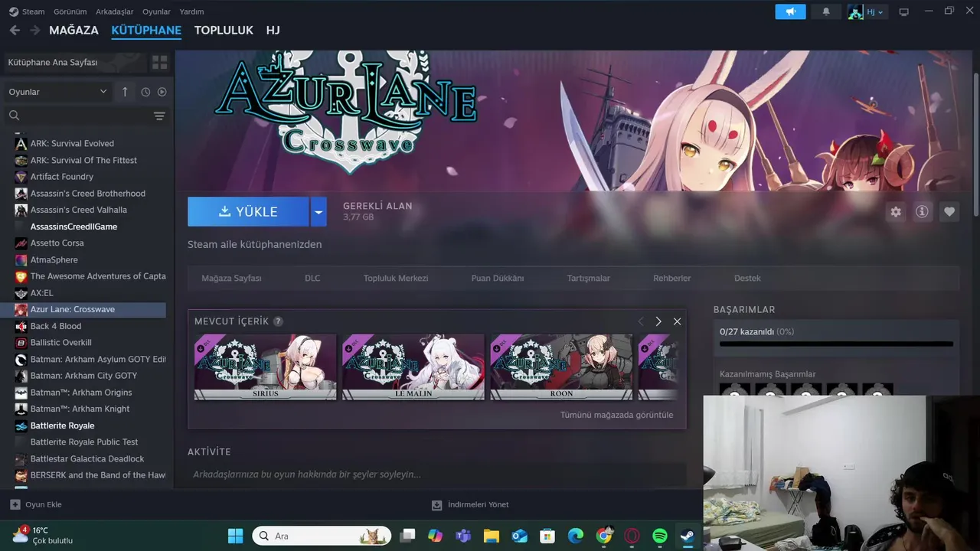Expand the Oyunlar filter dropdown
This screenshot has height=551, width=980.
tap(57, 92)
